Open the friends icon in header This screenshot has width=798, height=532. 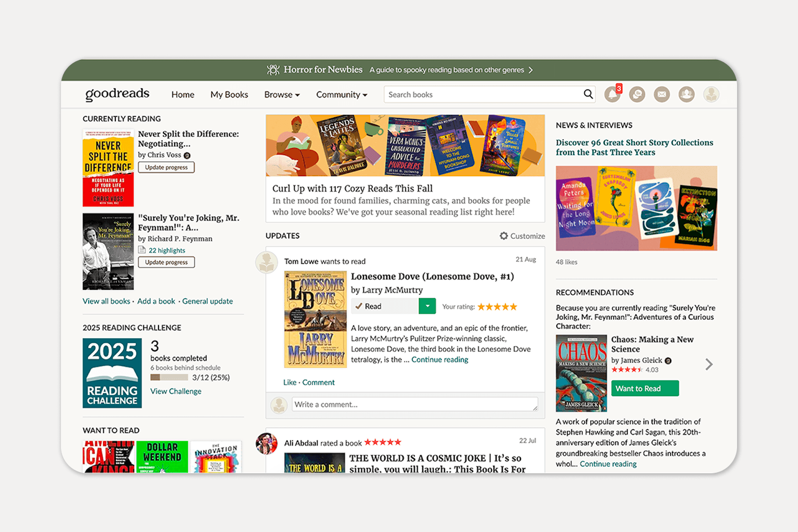point(687,94)
